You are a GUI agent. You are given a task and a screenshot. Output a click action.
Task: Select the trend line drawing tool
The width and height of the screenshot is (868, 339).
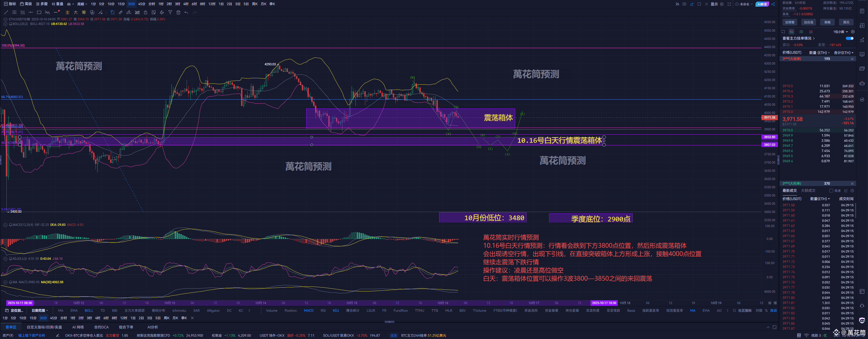(x=6, y=12)
